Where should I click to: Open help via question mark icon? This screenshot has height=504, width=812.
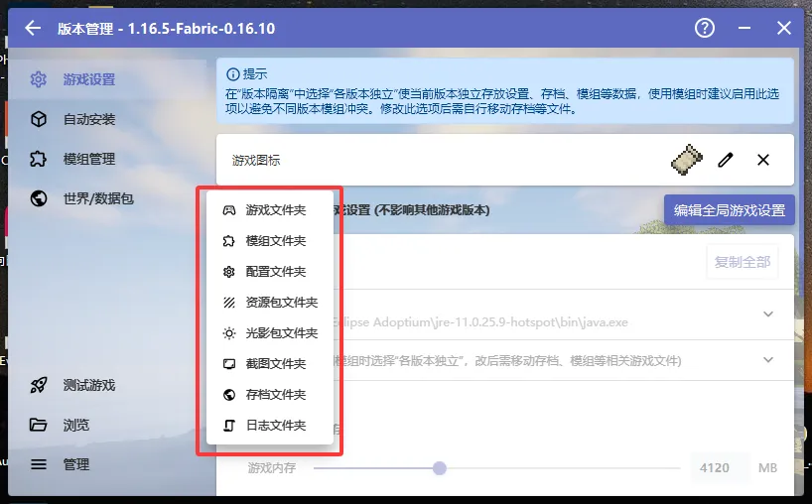tap(705, 29)
